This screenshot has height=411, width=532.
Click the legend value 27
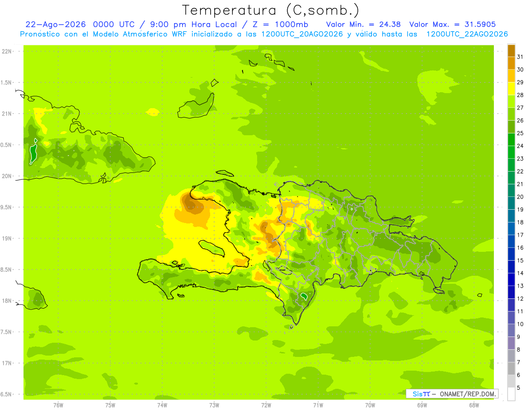pos(520,108)
